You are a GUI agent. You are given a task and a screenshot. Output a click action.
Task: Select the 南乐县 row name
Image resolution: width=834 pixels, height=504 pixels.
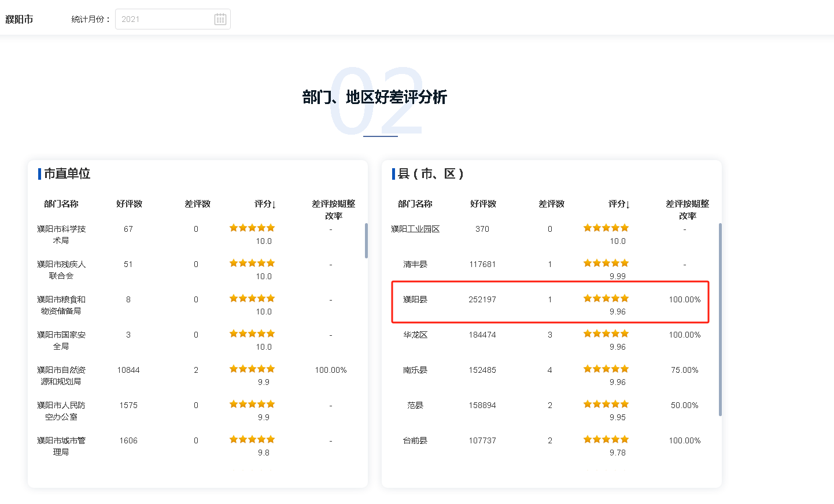[415, 370]
